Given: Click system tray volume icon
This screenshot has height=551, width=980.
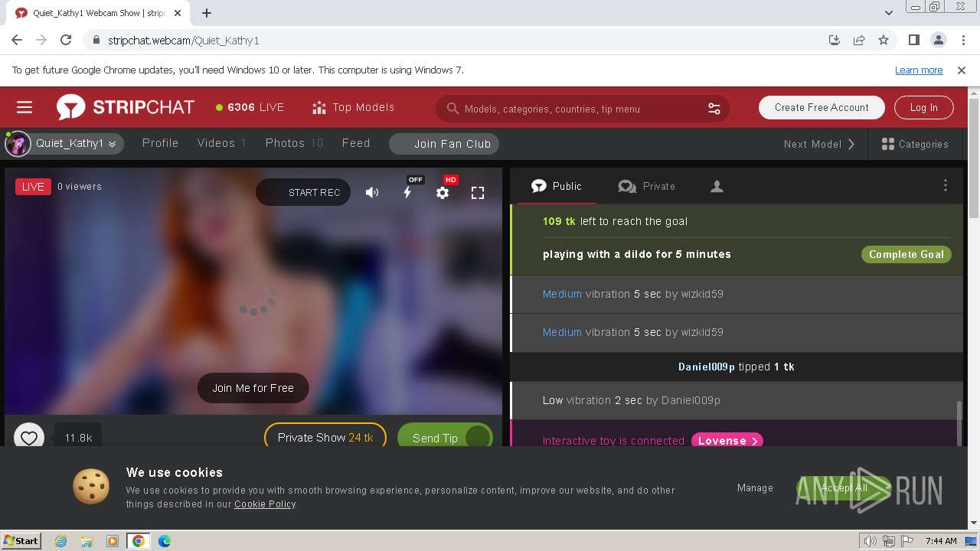Looking at the screenshot, I should (870, 541).
